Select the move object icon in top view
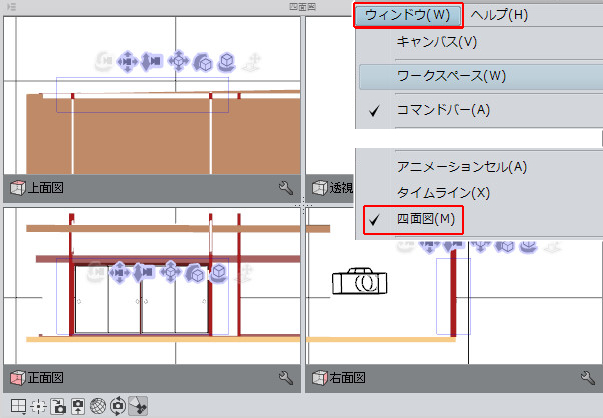603x418 pixels. [x=178, y=61]
